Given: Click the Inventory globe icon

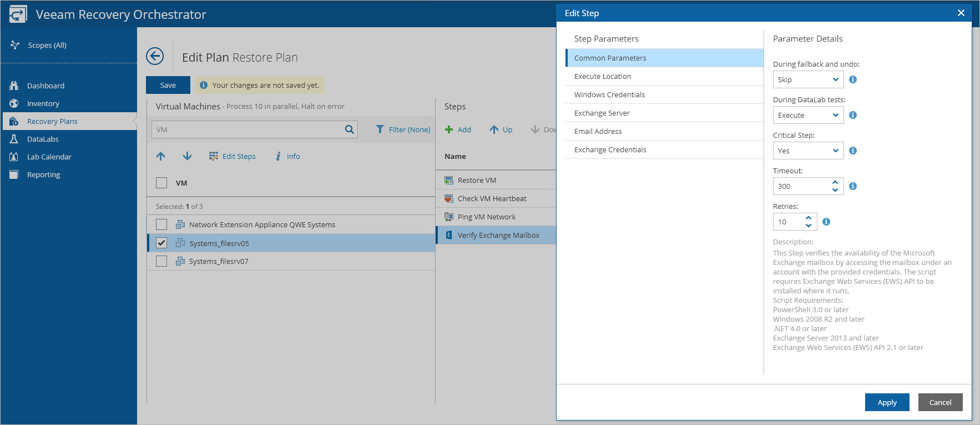Looking at the screenshot, I should 14,103.
